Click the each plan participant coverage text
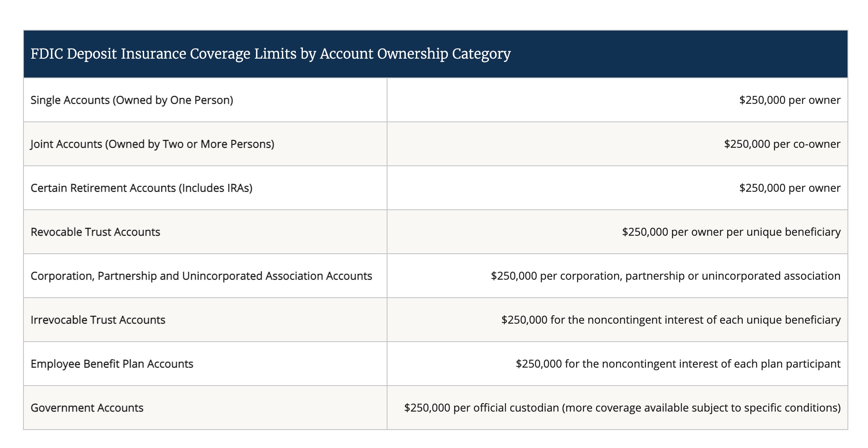 [x=678, y=364]
